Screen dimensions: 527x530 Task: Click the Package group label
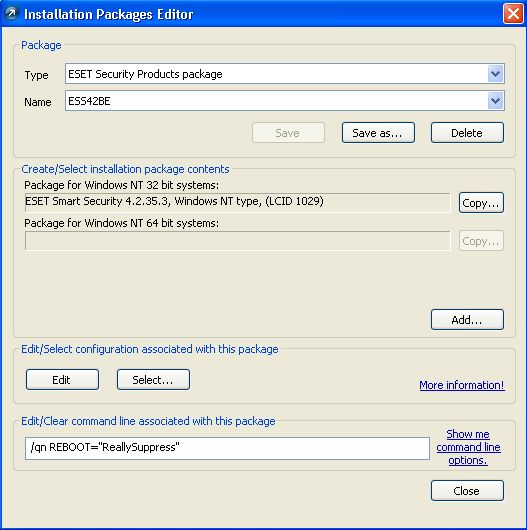(x=41, y=45)
